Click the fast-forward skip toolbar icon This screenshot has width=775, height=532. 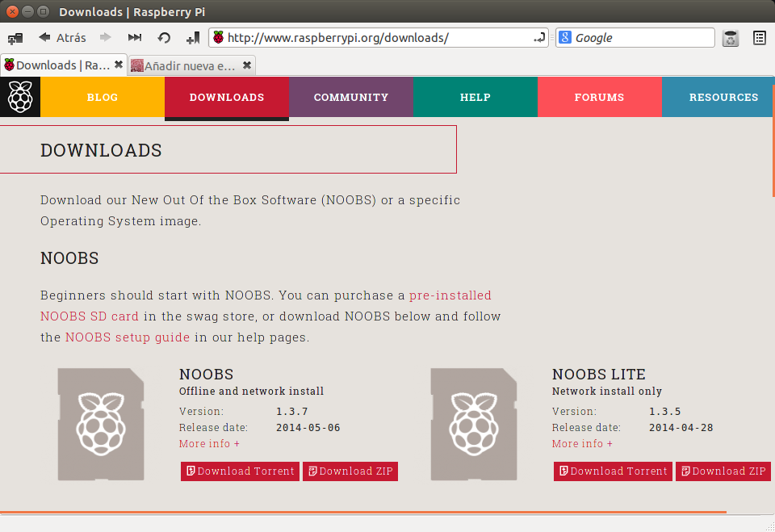tap(135, 37)
